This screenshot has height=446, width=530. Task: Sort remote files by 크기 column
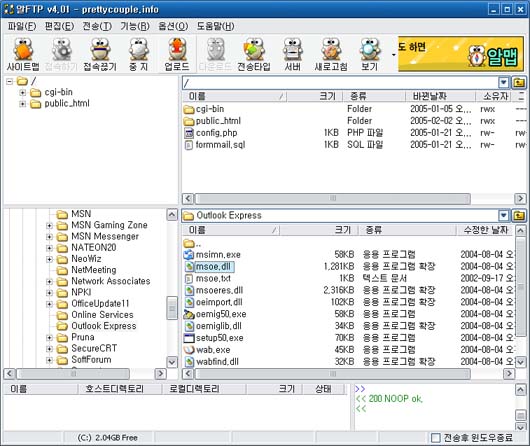(x=315, y=96)
